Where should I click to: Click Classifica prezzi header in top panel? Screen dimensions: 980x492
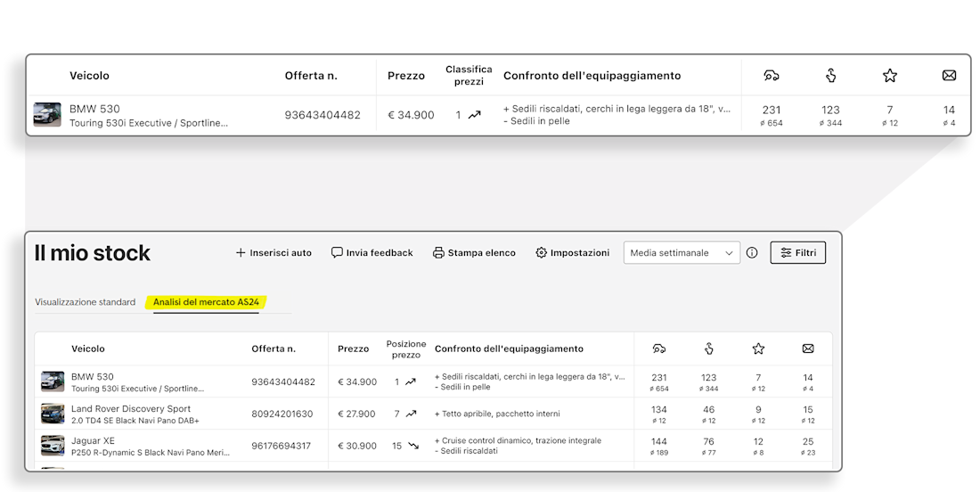469,75
